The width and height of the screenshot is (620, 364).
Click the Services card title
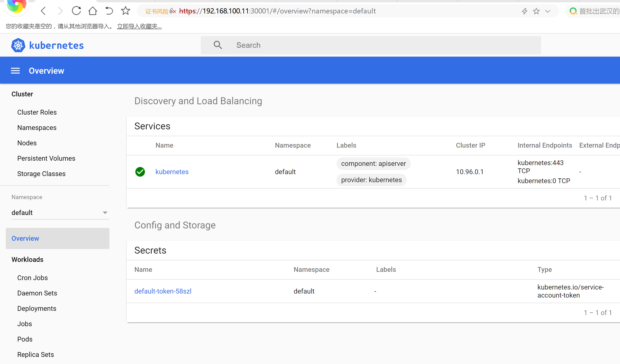[152, 126]
